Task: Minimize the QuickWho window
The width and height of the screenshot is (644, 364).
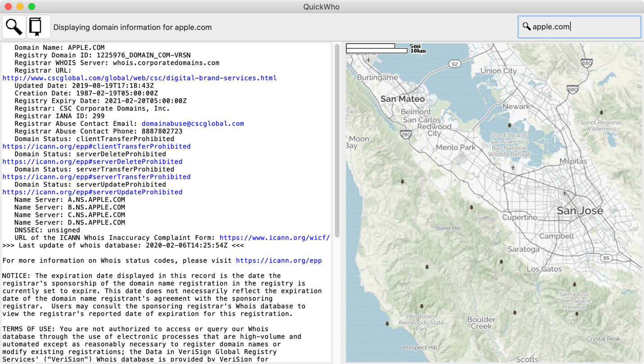Action: click(20, 6)
